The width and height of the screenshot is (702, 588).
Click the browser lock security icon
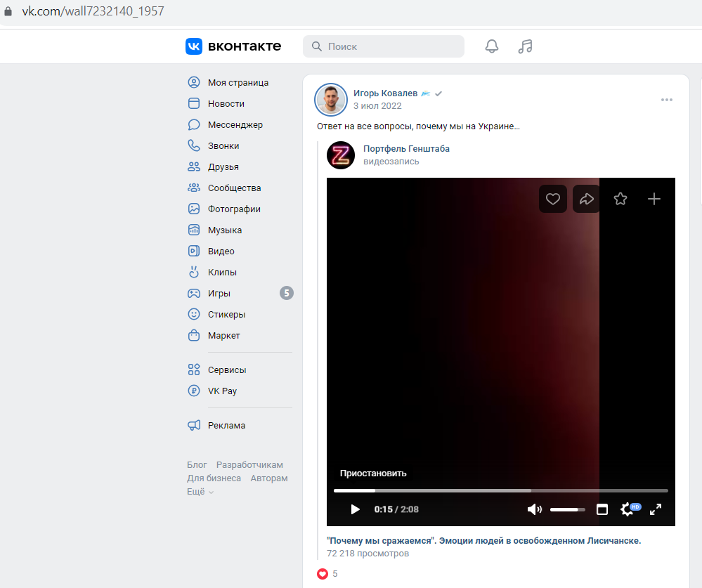point(8,11)
